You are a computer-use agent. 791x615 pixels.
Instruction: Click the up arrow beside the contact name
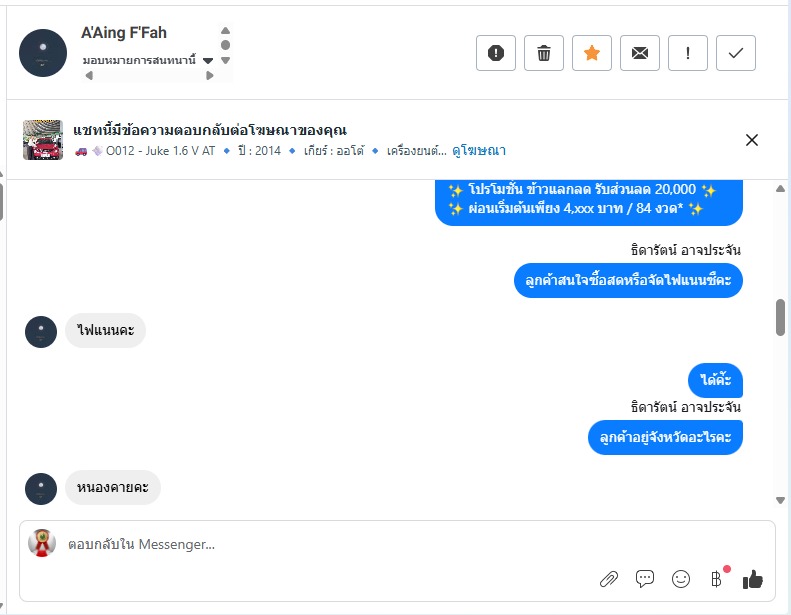[x=225, y=31]
